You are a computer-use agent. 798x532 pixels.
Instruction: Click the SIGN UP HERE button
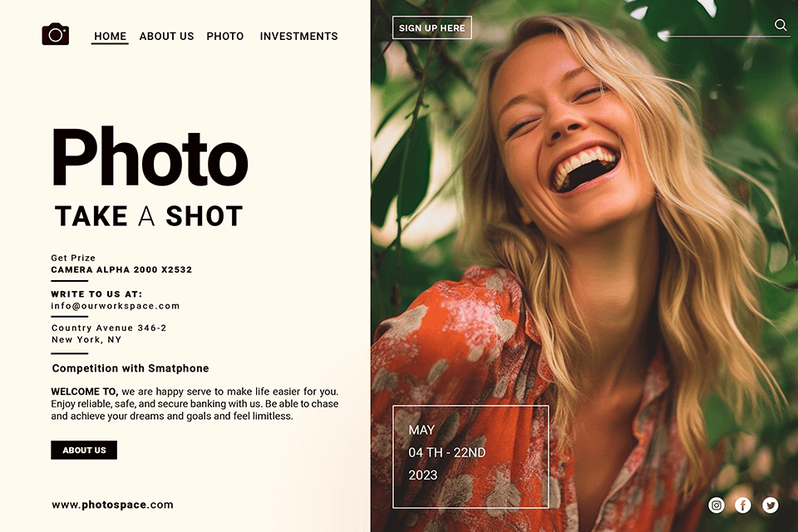click(x=432, y=28)
